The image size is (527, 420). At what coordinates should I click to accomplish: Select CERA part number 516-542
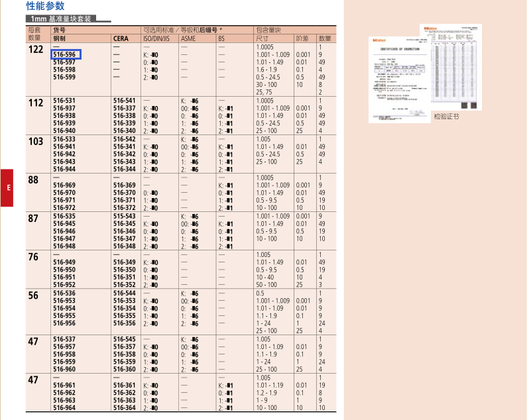tap(125, 139)
